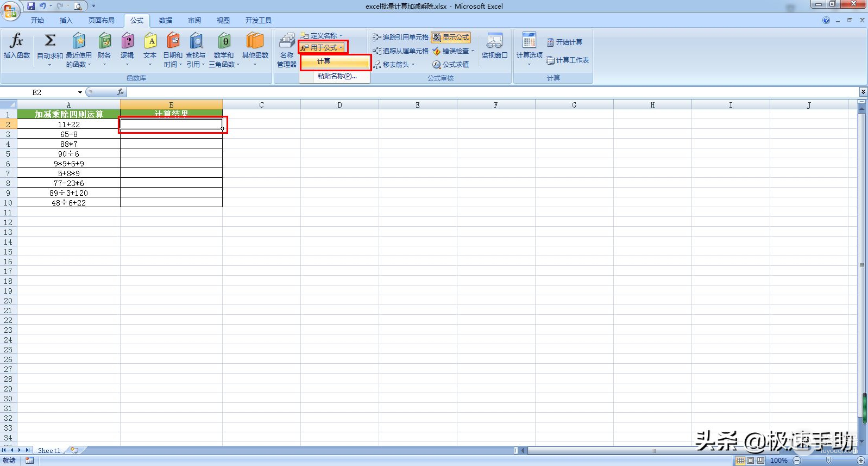Viewport: 868px width, 466px height.
Task: Open the 文本 text functions icon
Action: coord(150,41)
